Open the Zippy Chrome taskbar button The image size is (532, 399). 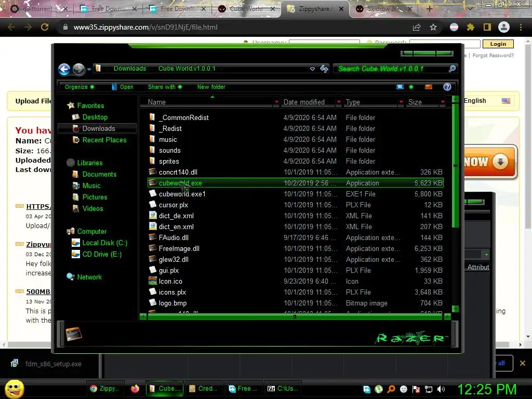(x=104, y=389)
